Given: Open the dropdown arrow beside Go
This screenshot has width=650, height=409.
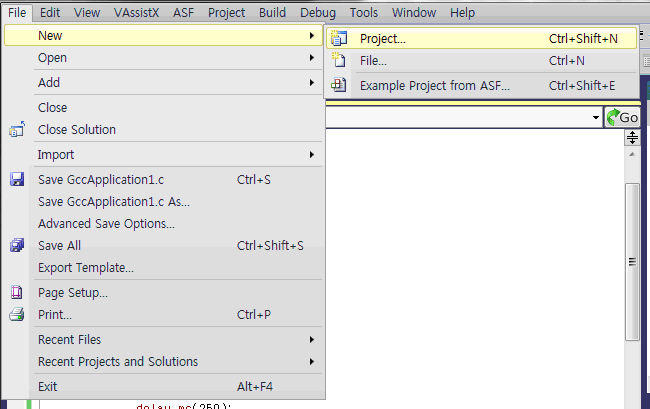Looking at the screenshot, I should [596, 118].
